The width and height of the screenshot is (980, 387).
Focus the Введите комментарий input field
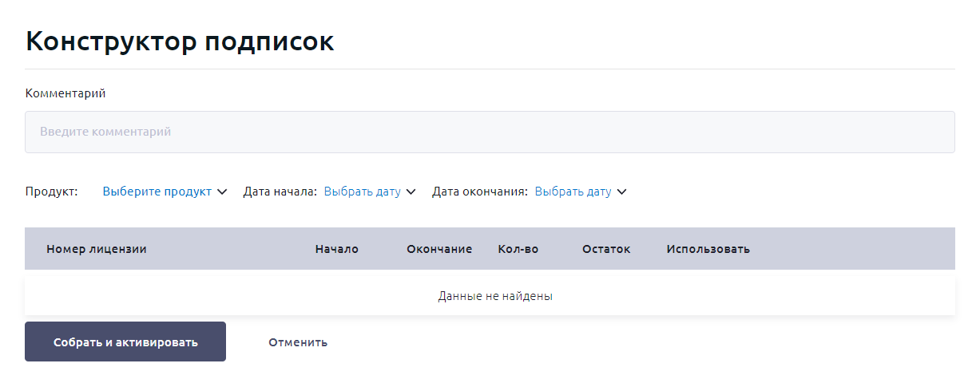click(490, 132)
